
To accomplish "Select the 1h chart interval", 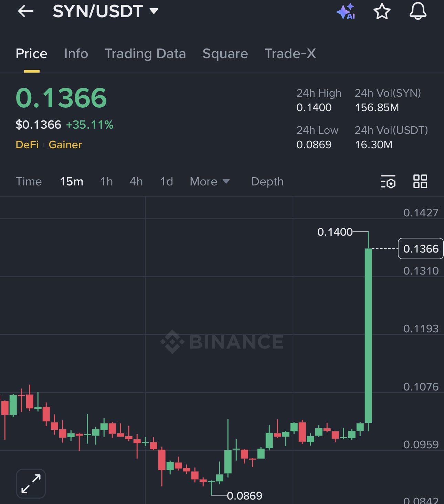I will 106,181.
